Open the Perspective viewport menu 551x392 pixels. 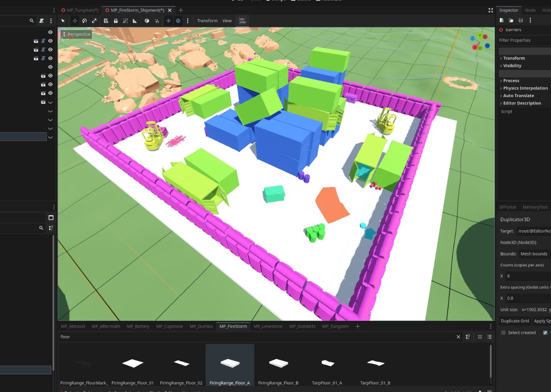pos(77,34)
